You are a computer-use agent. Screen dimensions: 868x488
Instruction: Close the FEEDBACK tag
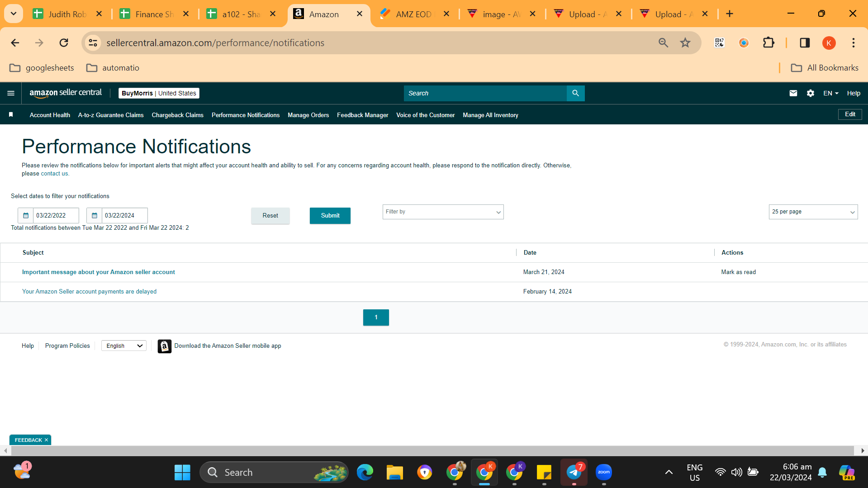click(x=46, y=440)
